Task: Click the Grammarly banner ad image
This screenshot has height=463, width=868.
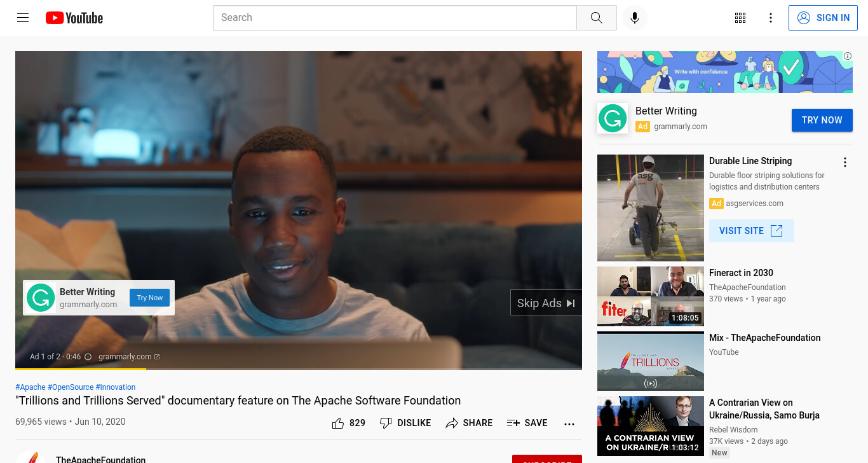Action: coord(725,72)
